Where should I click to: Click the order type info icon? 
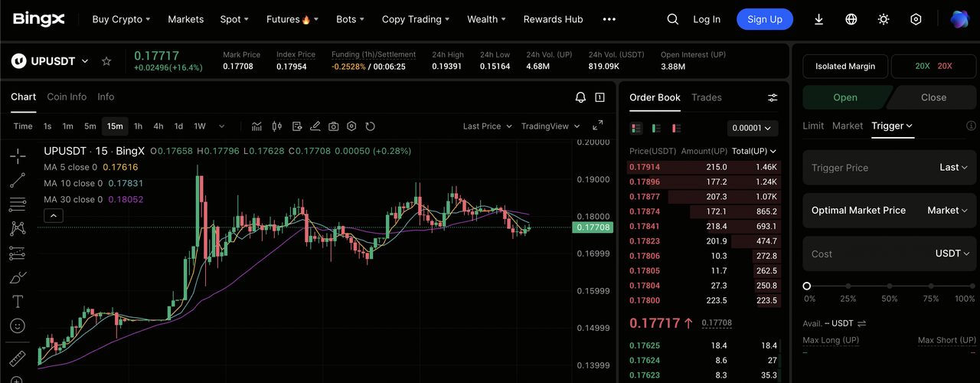click(x=972, y=126)
